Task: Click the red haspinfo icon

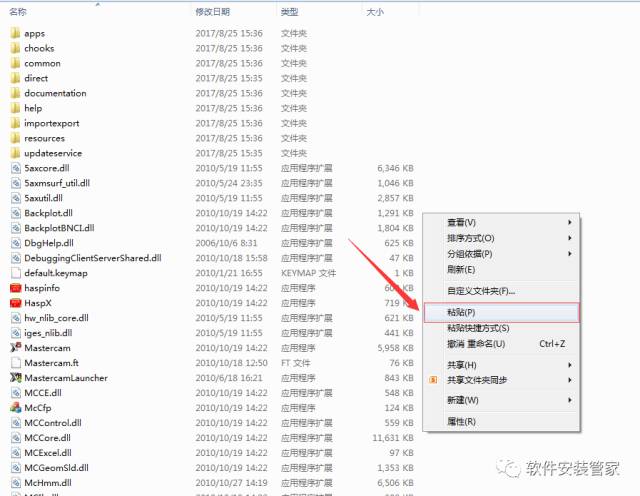Action: point(15,288)
